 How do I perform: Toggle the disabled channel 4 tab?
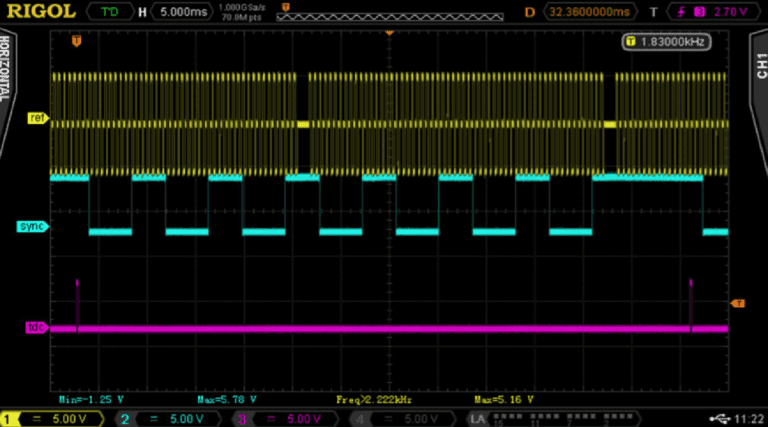tap(360, 419)
